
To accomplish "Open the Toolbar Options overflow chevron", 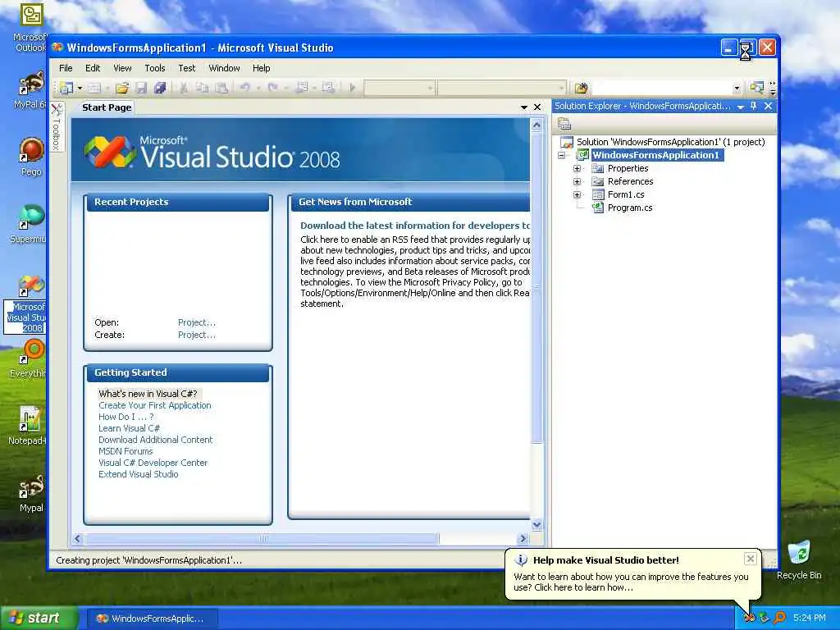I will coord(773,88).
